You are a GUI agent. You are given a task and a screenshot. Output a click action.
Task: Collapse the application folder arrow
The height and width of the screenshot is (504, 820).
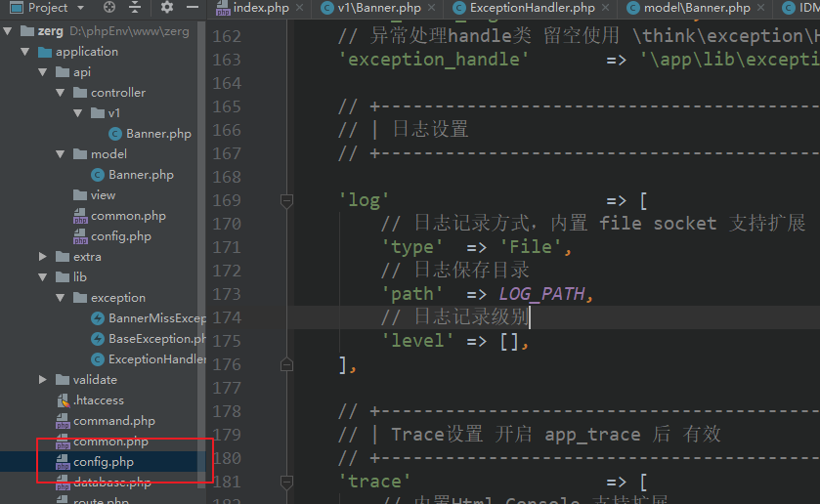click(x=25, y=51)
